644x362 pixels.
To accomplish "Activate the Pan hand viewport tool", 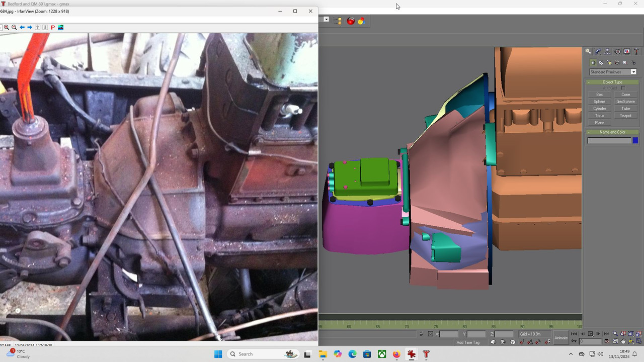I will (x=623, y=341).
